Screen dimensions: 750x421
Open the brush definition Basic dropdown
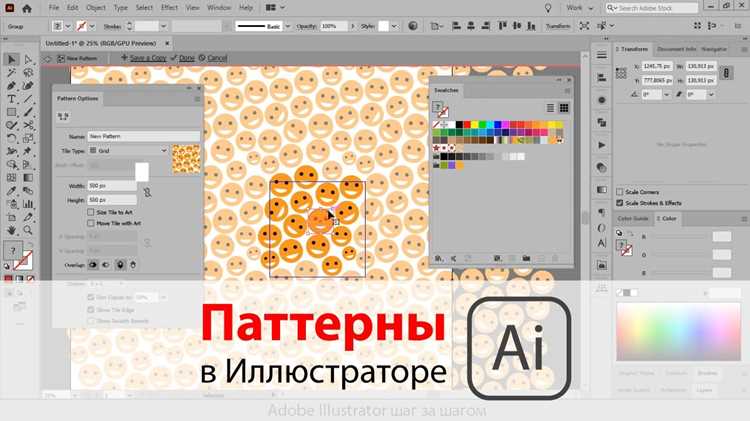(287, 26)
